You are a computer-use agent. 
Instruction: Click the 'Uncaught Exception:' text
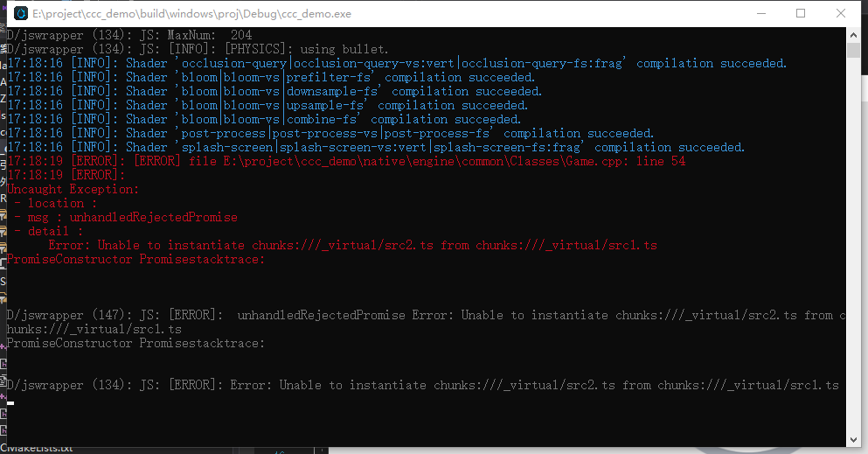coord(73,189)
